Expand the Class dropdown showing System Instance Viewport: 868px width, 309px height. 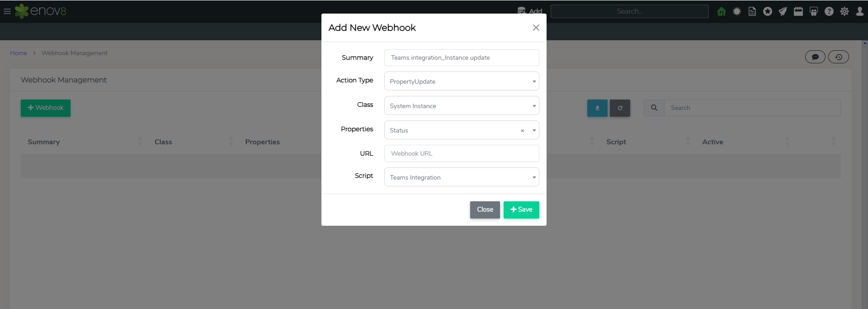461,105
